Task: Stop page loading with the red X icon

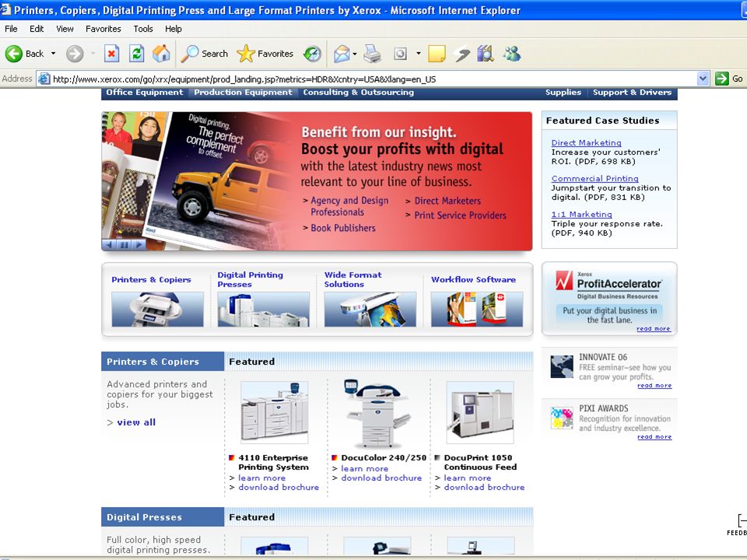Action: (x=111, y=54)
